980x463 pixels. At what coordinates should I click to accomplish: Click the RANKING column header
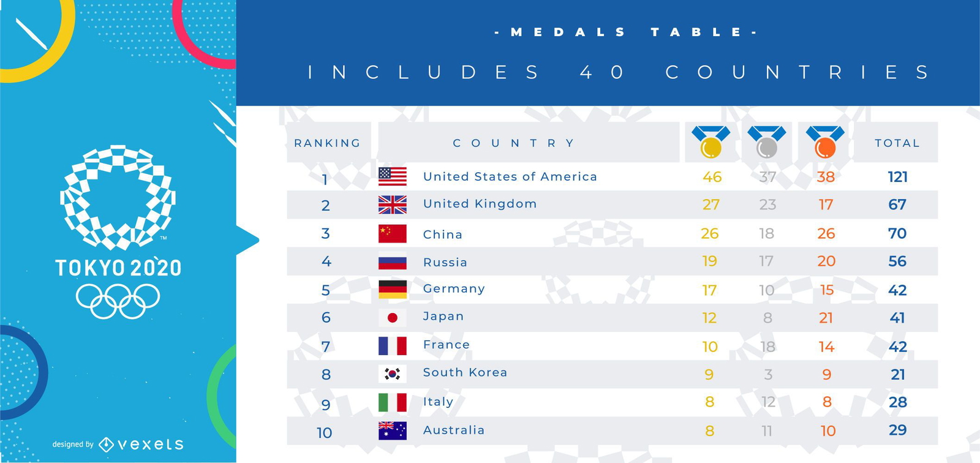pyautogui.click(x=327, y=143)
